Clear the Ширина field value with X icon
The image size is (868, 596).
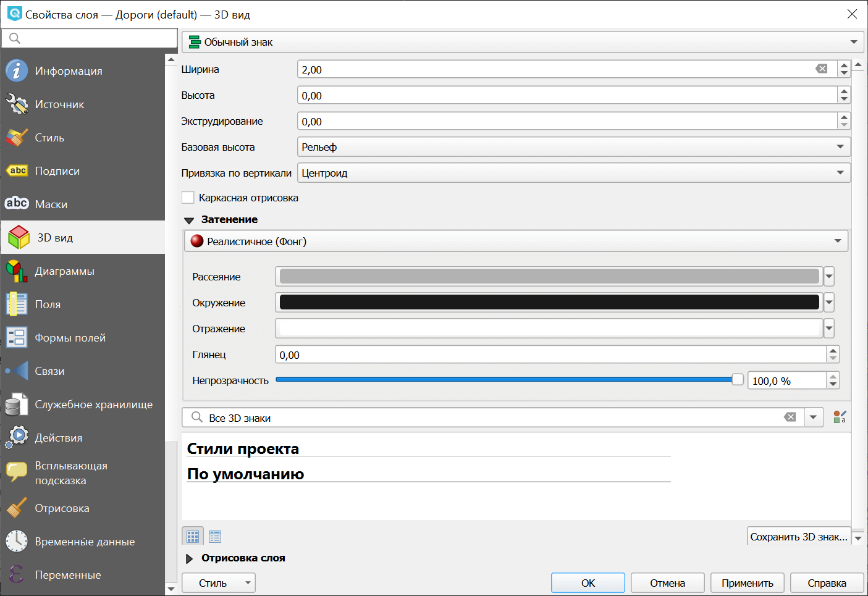[821, 69]
